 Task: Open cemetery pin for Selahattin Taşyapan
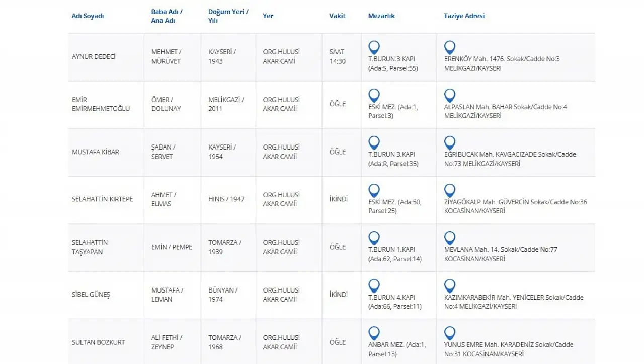click(374, 238)
